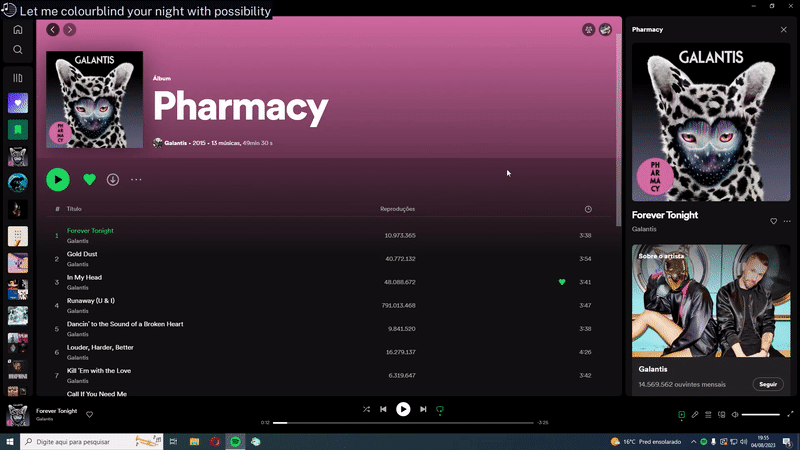The image size is (800, 450).
Task: Mute audio with the player speaker icon
Action: pyautogui.click(x=735, y=415)
